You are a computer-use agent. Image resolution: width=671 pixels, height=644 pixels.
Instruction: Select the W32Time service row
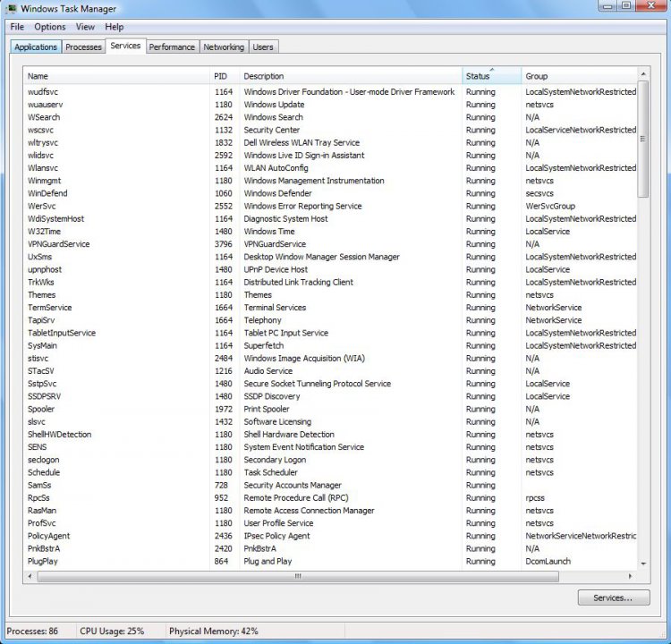click(x=330, y=232)
